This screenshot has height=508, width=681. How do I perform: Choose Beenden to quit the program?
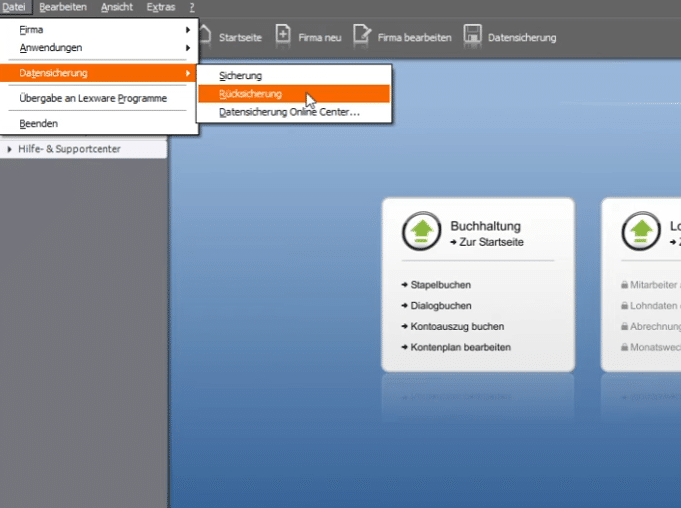click(x=99, y=124)
